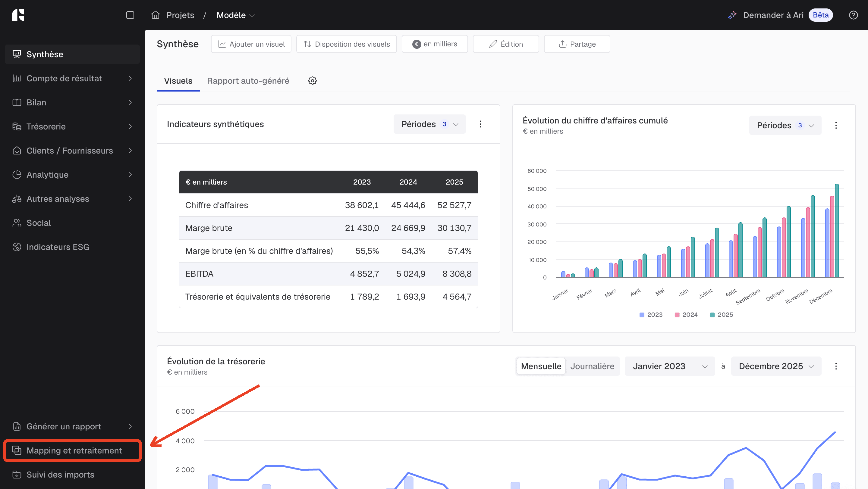
Task: Open Indicateurs synthétiques three-dot menu
Action: pyautogui.click(x=480, y=124)
